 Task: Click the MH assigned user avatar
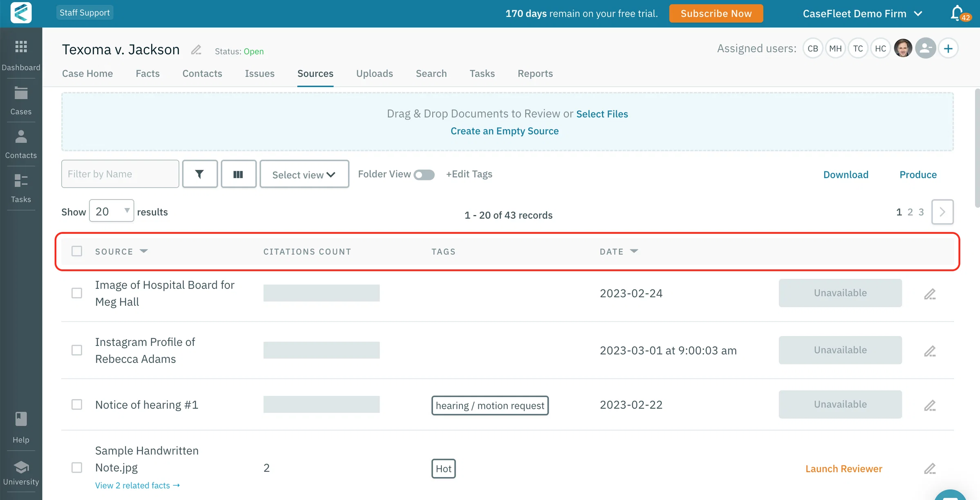point(835,49)
